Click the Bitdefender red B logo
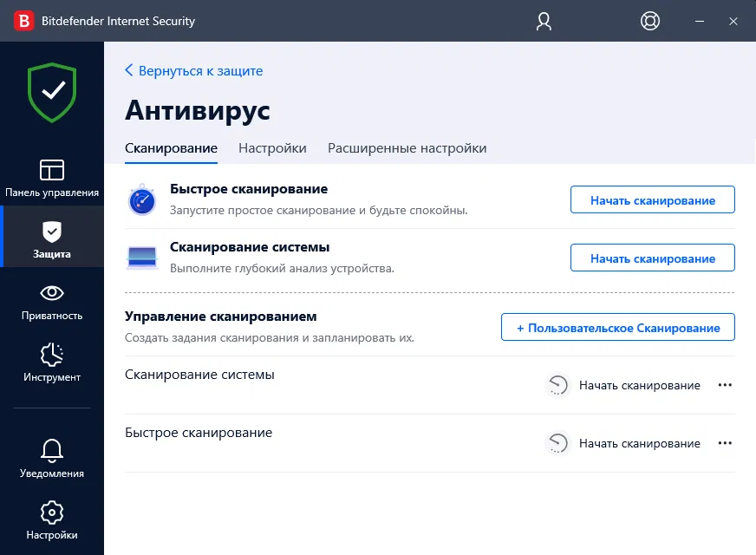 coord(23,21)
